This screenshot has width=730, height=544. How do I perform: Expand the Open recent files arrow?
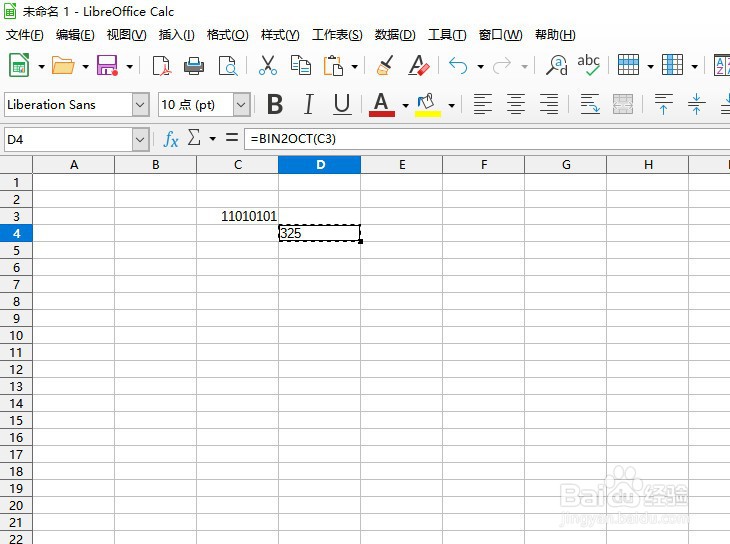tap(86, 67)
